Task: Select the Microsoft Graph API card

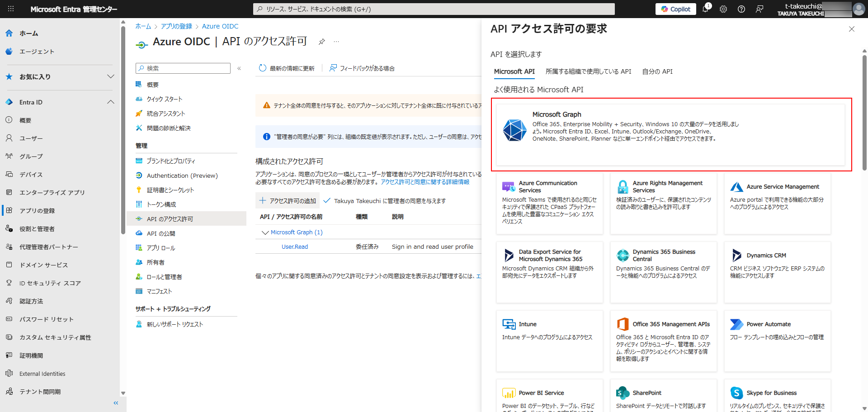Action: pos(671,135)
